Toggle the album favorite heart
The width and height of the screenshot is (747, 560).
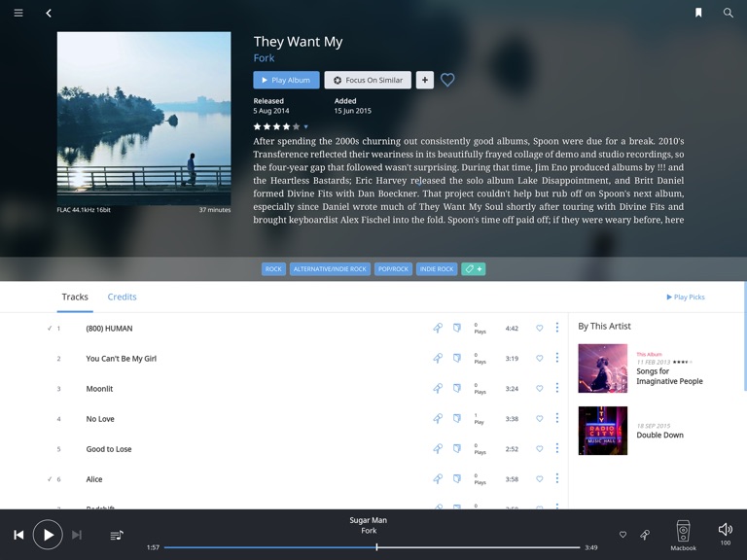point(447,80)
